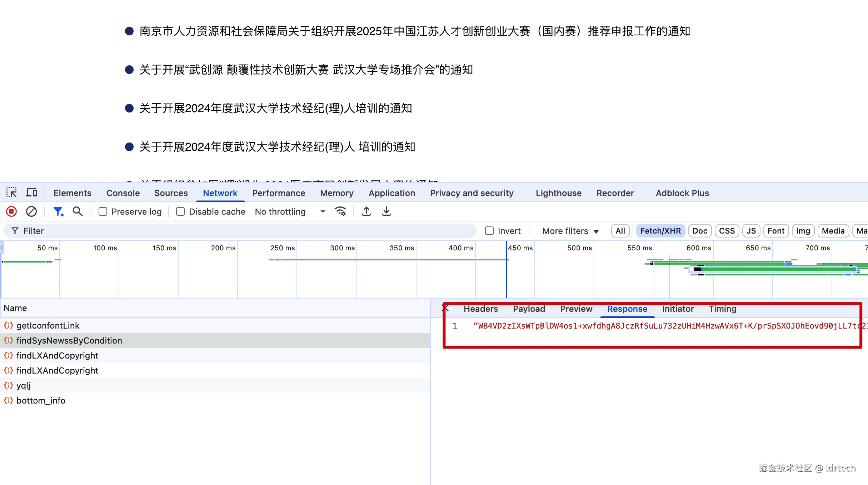This screenshot has height=485, width=868.
Task: Clear the network log
Action: 31,212
